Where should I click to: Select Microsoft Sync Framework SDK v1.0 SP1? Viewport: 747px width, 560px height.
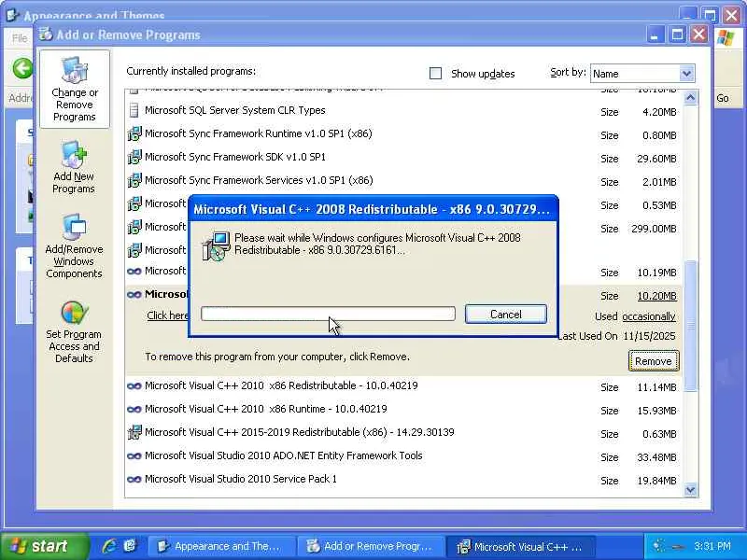pyautogui.click(x=404, y=157)
